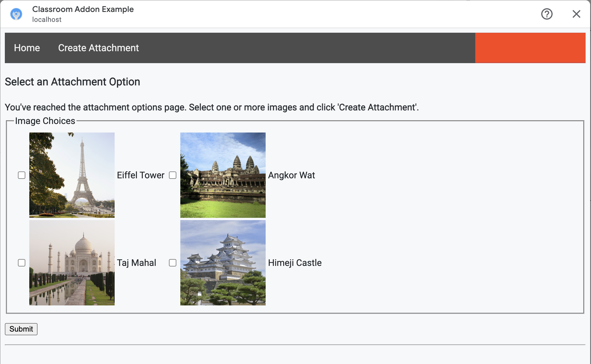Image resolution: width=591 pixels, height=364 pixels.
Task: Click the Create Attachment navigation icon
Action: point(99,48)
